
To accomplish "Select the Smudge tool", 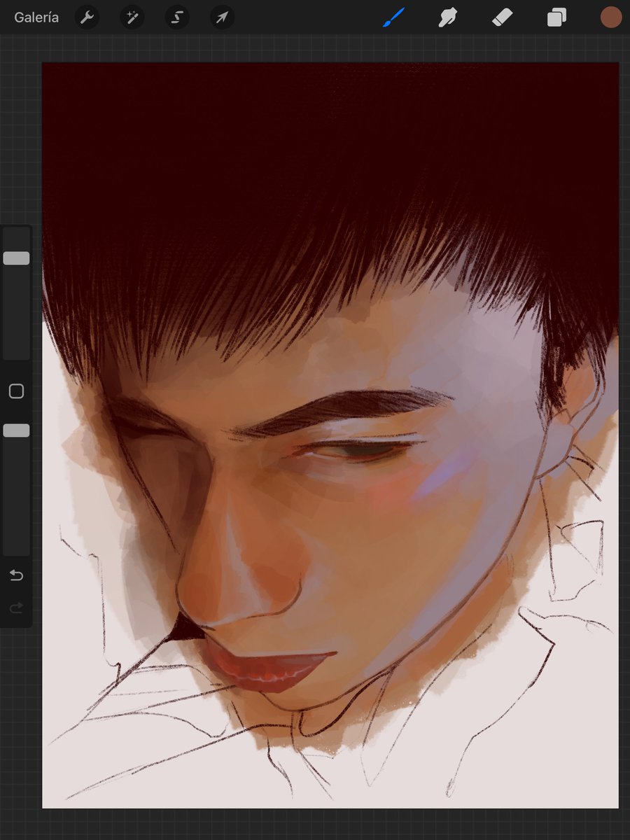I will [447, 17].
